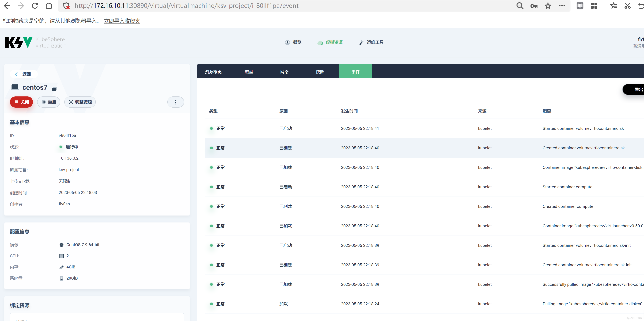The height and width of the screenshot is (321, 644).
Task: Click the scissors screenshot icon
Action: pyautogui.click(x=627, y=6)
